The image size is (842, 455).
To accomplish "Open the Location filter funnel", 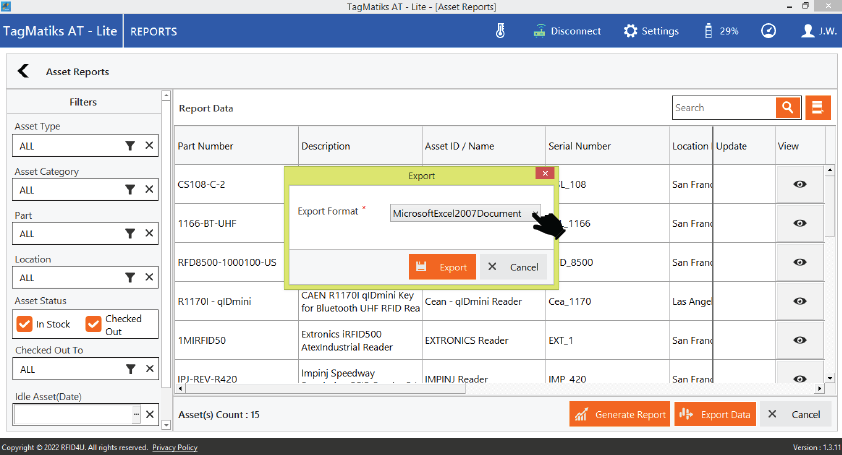I will (x=130, y=278).
